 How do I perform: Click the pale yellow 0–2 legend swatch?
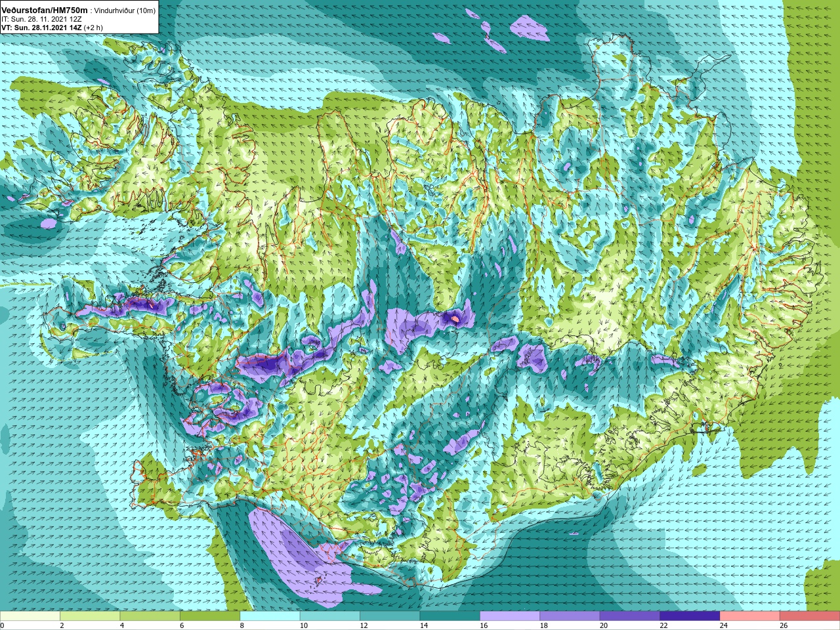[30, 616]
